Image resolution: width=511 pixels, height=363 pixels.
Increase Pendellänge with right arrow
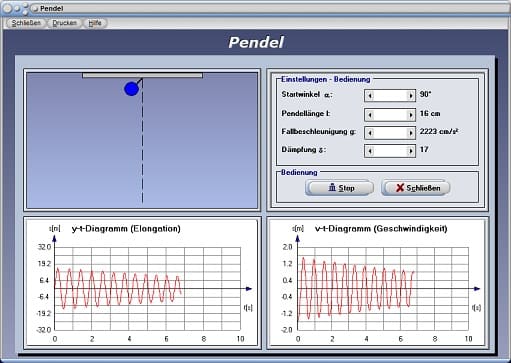coord(411,115)
